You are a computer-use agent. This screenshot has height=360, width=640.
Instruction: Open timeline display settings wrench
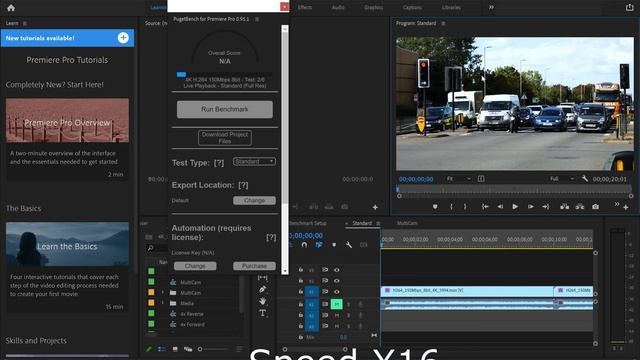point(349,245)
